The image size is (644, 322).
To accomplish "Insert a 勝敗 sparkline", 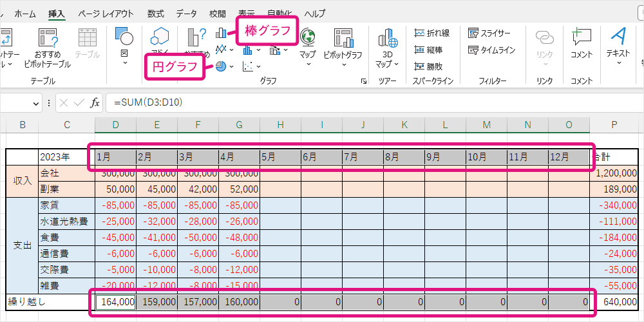I will click(x=428, y=66).
